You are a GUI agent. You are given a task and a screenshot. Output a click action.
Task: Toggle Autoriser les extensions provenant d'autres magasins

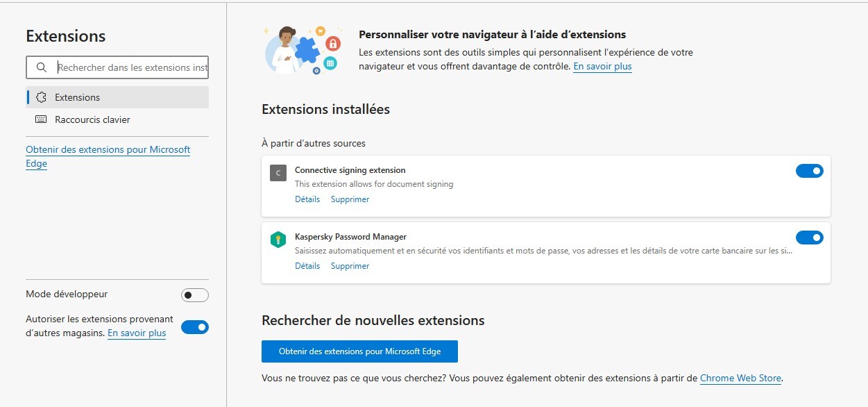194,327
